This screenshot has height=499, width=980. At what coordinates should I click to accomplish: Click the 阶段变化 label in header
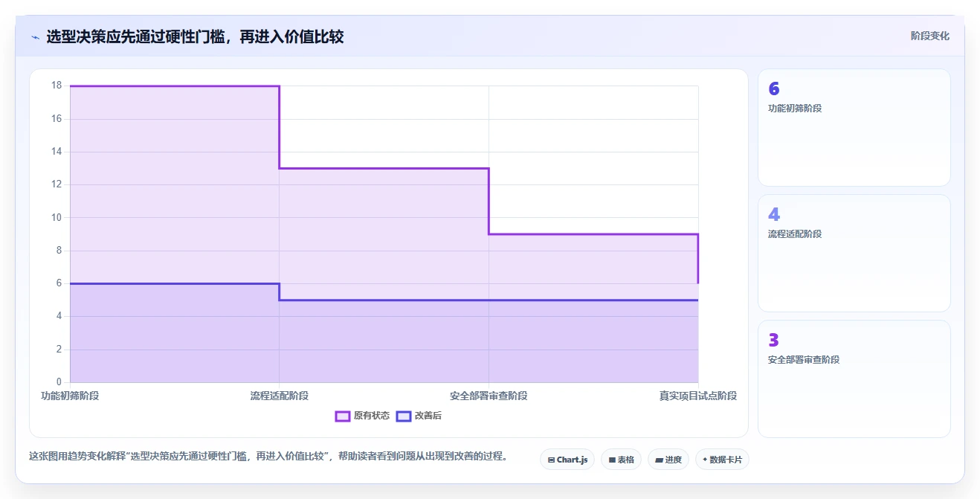pyautogui.click(x=929, y=36)
